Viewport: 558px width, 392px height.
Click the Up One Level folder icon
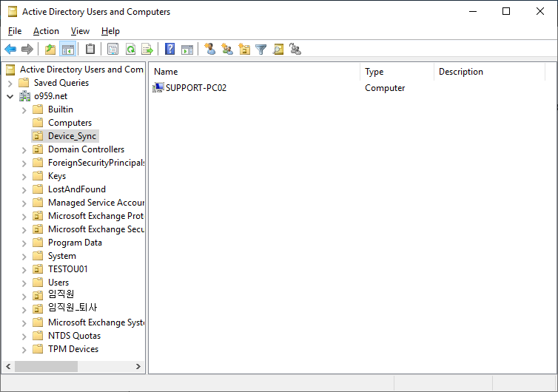(50, 49)
